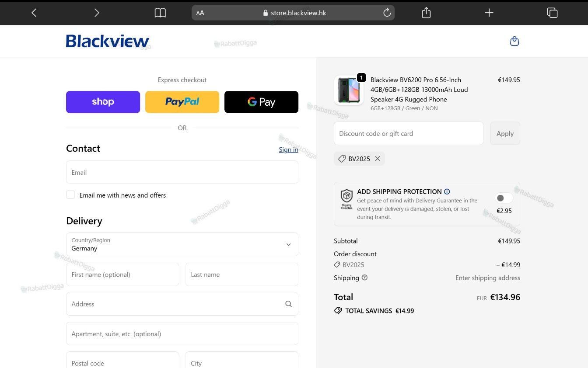Click the Total Savings tag icon

[338, 311]
